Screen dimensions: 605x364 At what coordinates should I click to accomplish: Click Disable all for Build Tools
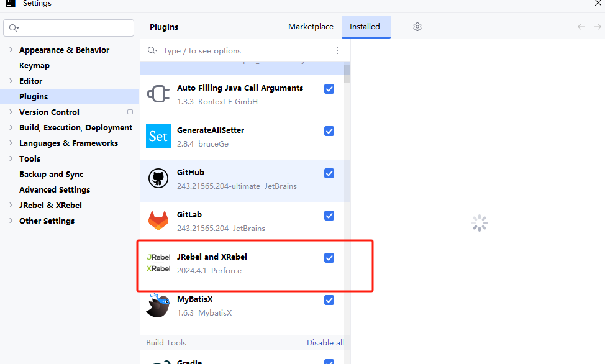coord(325,343)
